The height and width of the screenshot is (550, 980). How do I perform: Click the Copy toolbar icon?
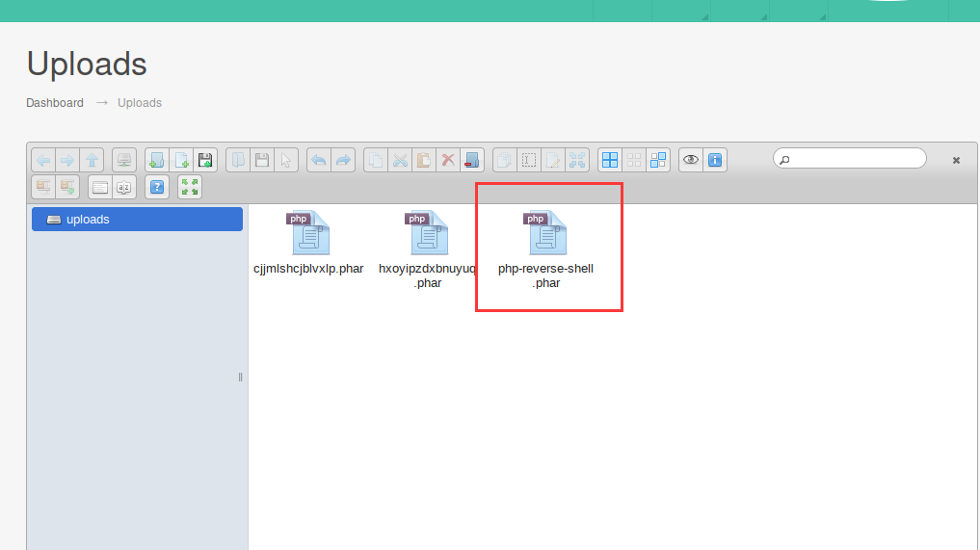pos(376,160)
